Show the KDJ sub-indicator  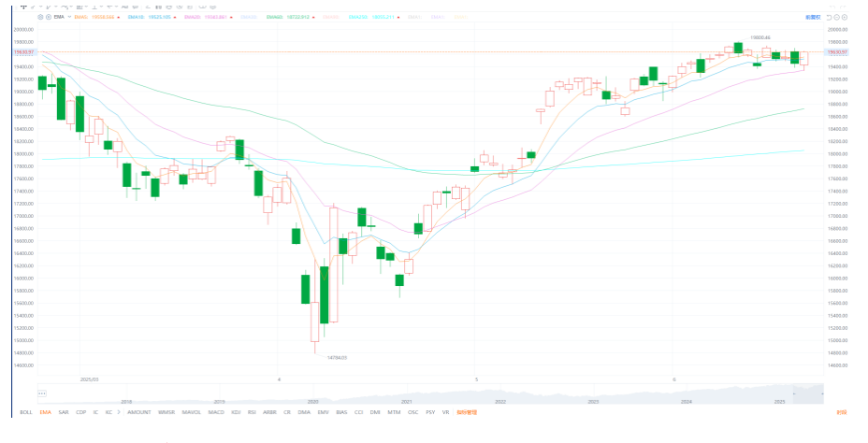237,412
